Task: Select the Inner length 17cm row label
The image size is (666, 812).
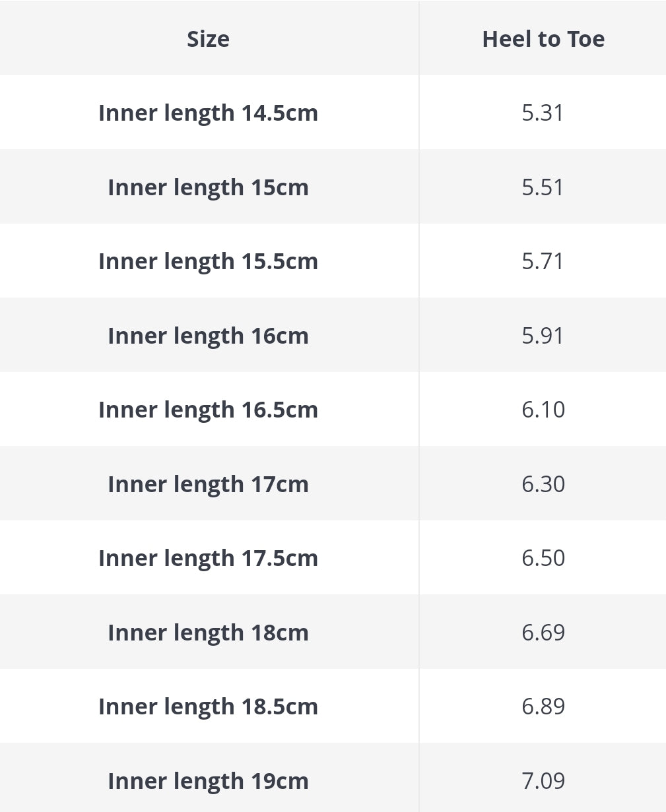Action: pyautogui.click(x=208, y=484)
